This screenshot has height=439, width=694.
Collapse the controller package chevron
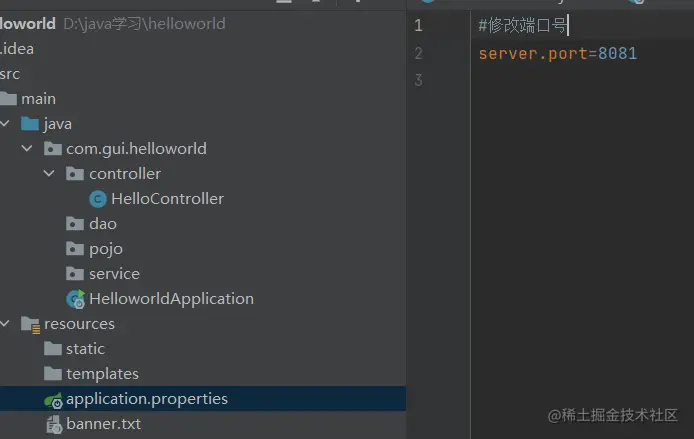pos(49,173)
